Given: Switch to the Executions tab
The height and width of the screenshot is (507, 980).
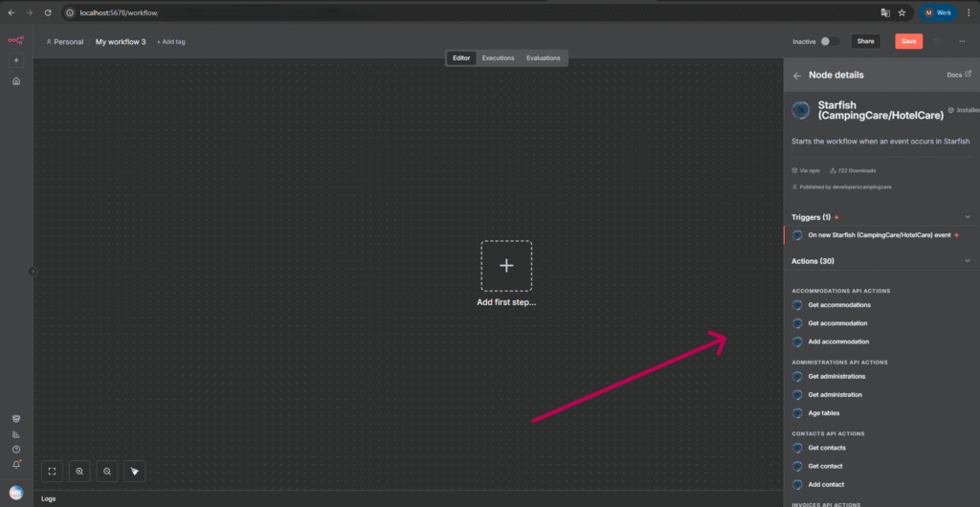Looking at the screenshot, I should click(x=498, y=58).
